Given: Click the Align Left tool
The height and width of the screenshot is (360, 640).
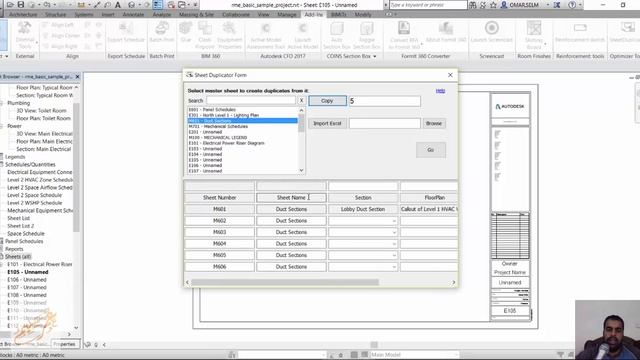Looking at the screenshot, I should point(59,25).
